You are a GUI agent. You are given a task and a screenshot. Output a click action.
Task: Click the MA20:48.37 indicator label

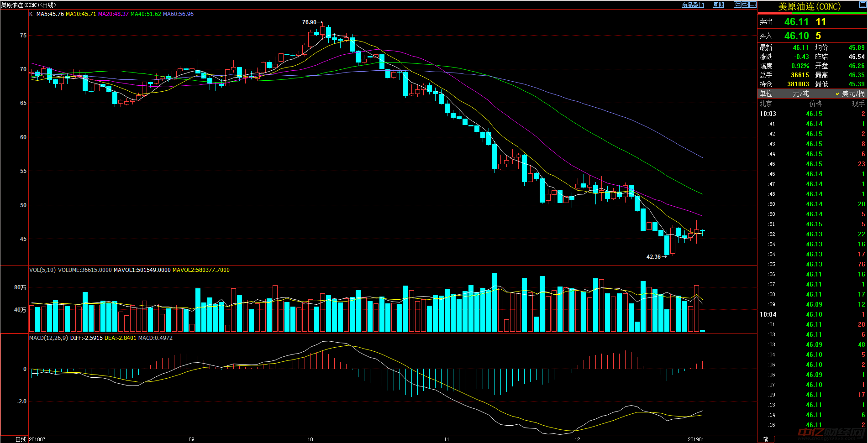point(113,14)
